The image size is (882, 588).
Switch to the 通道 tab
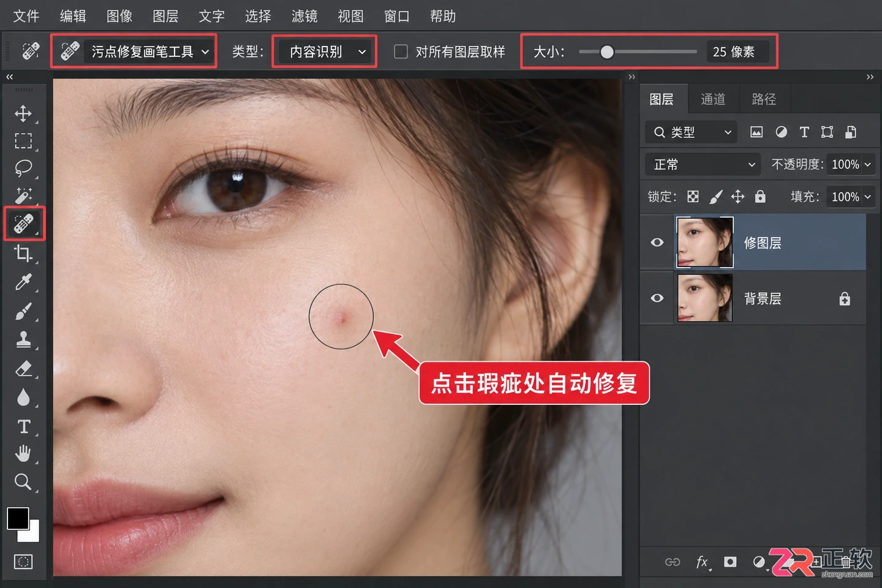click(713, 99)
